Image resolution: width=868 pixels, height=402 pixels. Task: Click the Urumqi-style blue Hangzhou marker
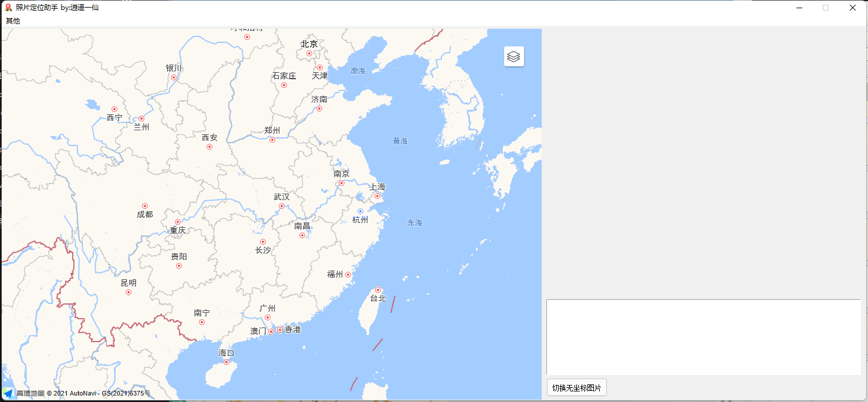click(359, 211)
